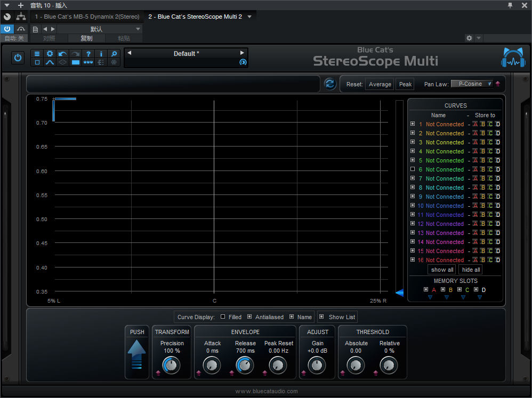Expand the plugin tab list dropdown arrow

click(x=249, y=17)
